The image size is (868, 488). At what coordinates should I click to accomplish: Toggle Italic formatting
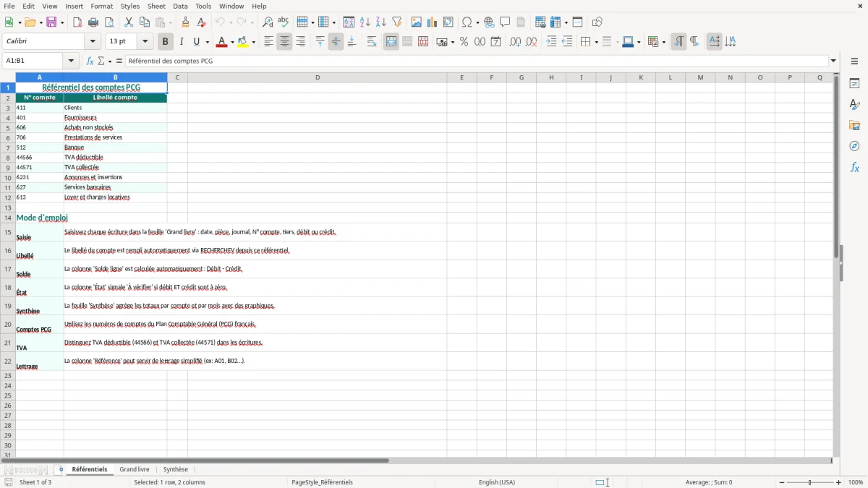(x=181, y=42)
